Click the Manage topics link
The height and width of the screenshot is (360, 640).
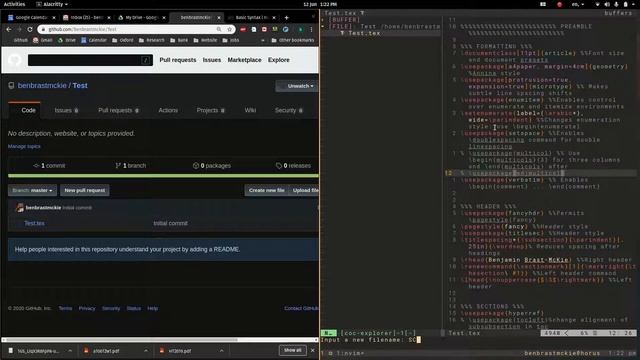[24, 146]
